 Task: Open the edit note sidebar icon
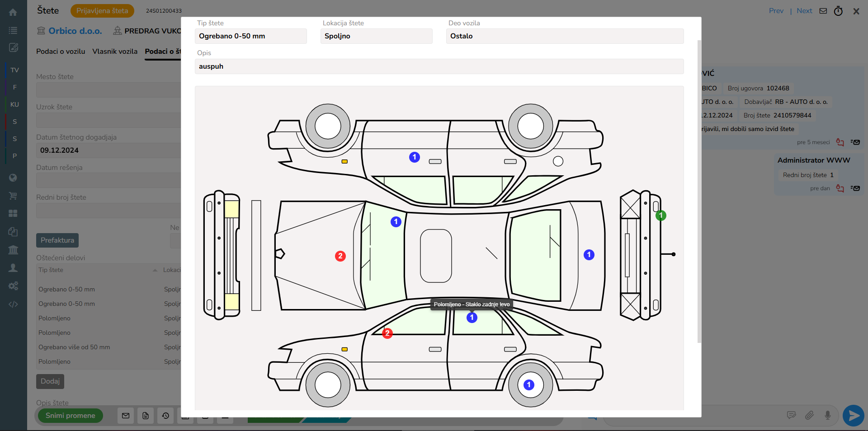[x=13, y=47]
